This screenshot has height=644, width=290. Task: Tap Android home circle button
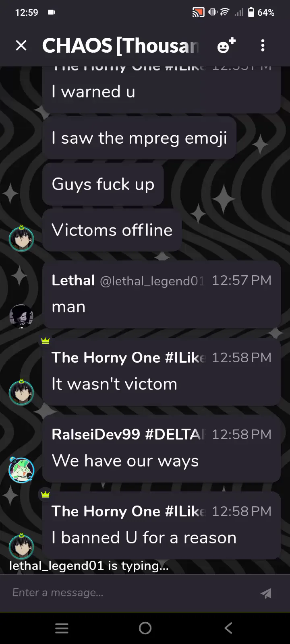[145, 628]
